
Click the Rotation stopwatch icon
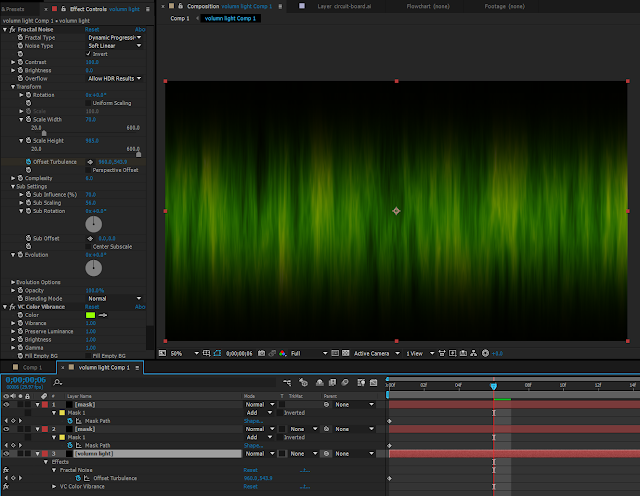pyautogui.click(x=28, y=95)
